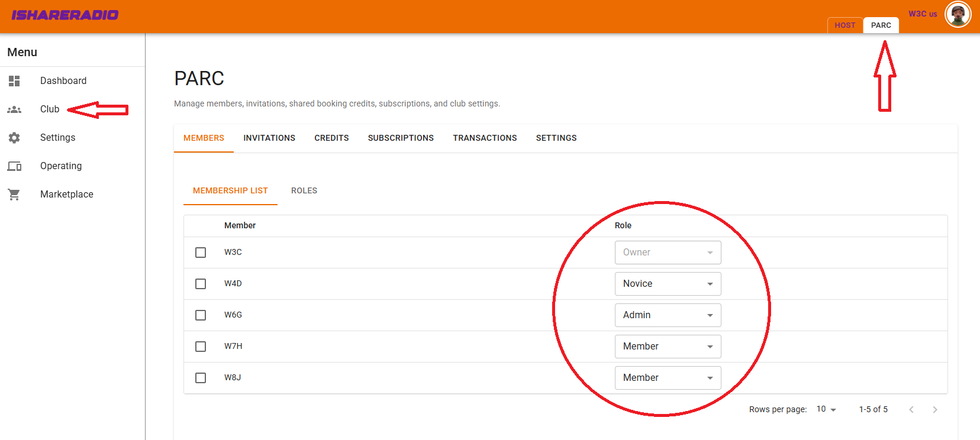Open the MEMBERS tab
The width and height of the screenshot is (980, 440).
pyautogui.click(x=204, y=138)
